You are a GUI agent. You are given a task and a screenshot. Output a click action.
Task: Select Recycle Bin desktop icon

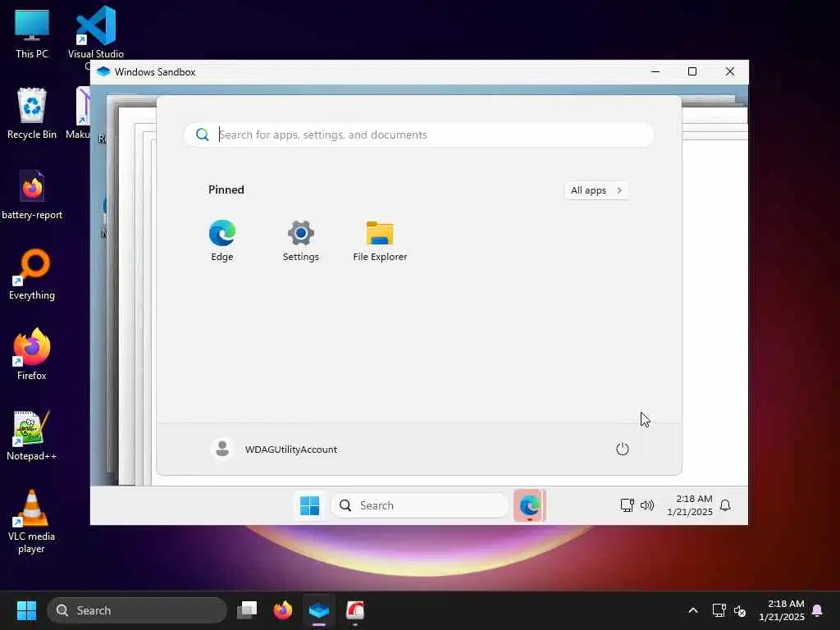point(32,113)
